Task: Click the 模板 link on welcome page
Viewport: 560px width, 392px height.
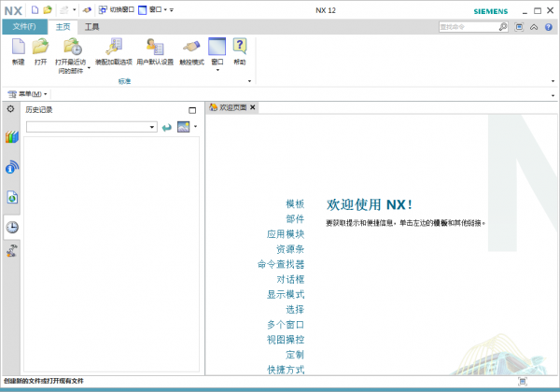Action: [295, 203]
